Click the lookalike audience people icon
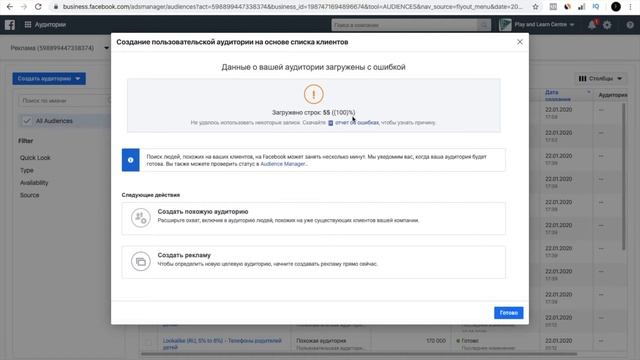640x360 pixels. (140, 218)
